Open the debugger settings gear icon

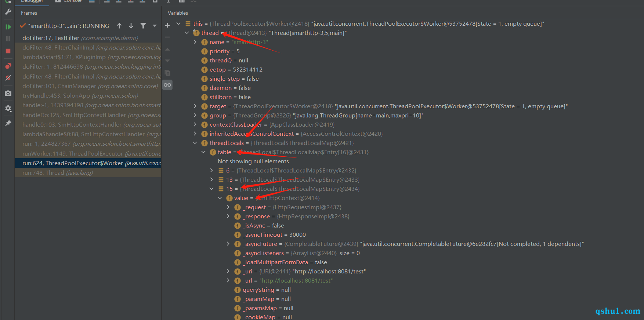click(x=8, y=109)
